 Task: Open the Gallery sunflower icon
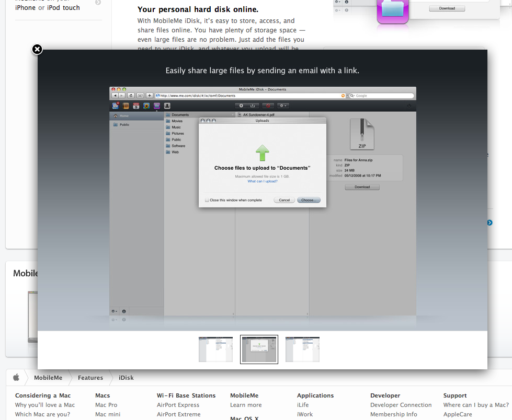[x=146, y=106]
